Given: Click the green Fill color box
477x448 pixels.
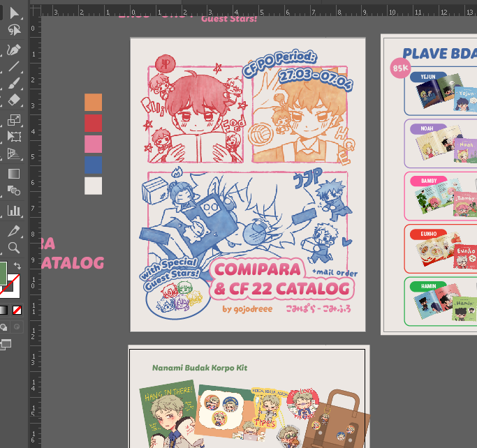Looking at the screenshot, I should [x=3, y=274].
